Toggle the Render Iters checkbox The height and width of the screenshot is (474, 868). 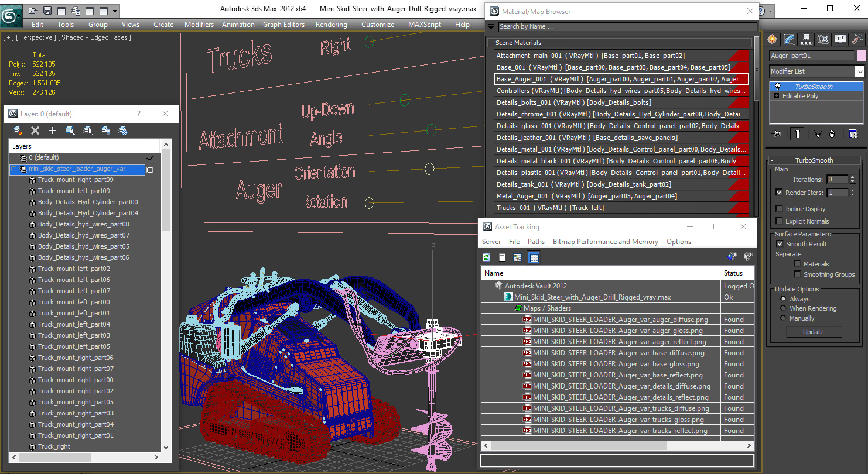pos(779,192)
